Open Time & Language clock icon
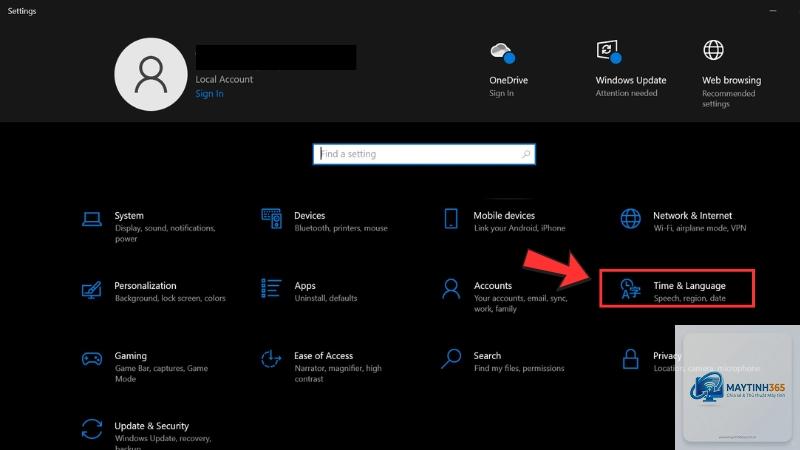800x450 pixels. pos(630,289)
